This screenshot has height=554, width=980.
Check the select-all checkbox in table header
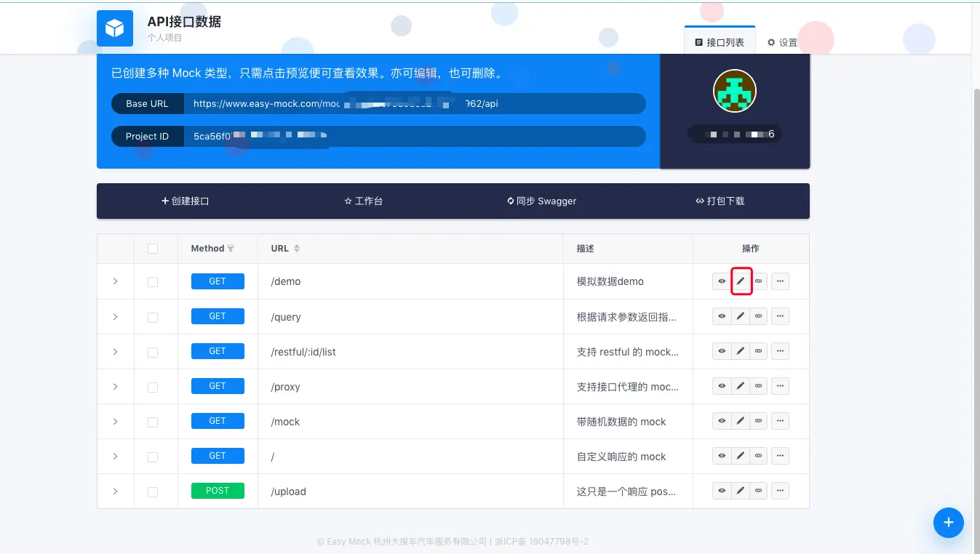(154, 248)
